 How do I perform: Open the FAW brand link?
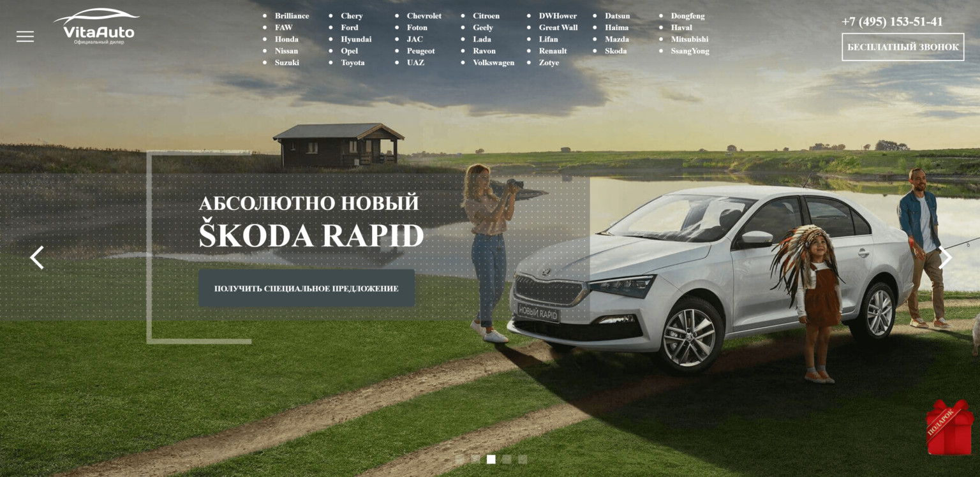[283, 27]
